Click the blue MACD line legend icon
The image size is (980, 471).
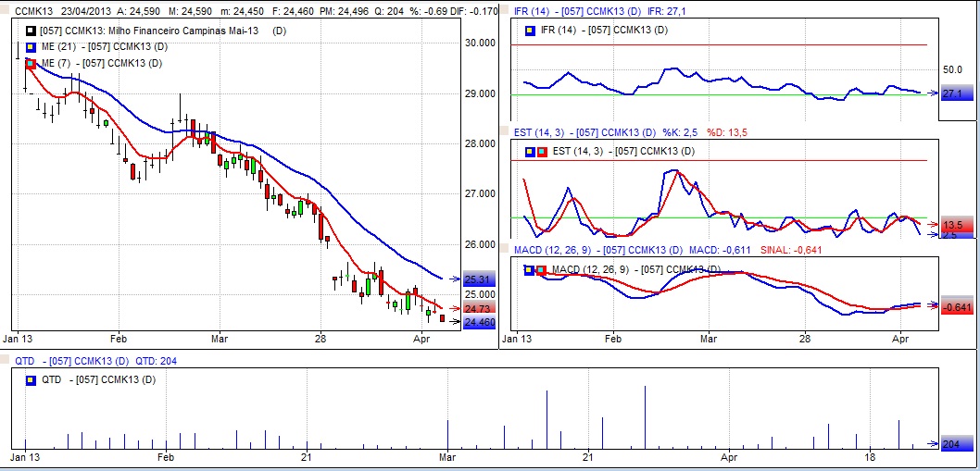(x=529, y=270)
